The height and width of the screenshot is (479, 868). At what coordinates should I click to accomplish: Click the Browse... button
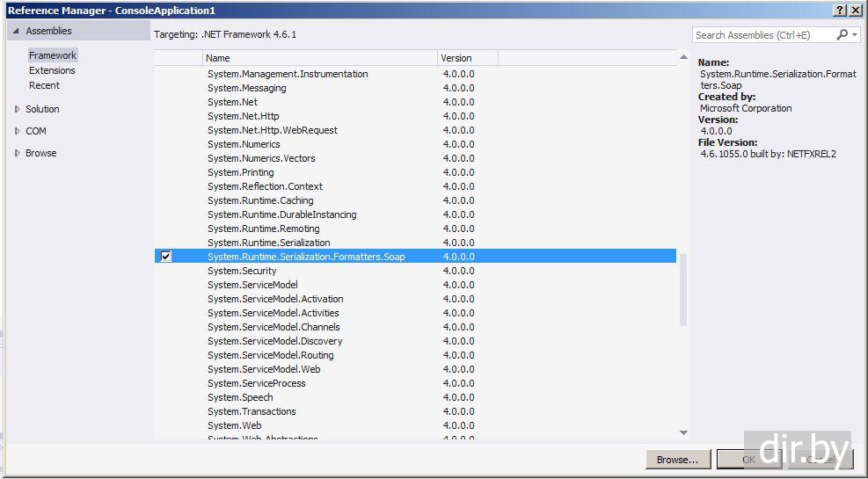coord(676,460)
